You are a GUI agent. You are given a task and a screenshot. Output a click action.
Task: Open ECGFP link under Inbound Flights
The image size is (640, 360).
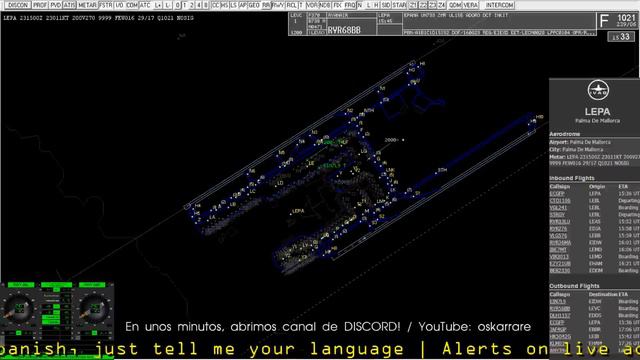tap(557, 193)
